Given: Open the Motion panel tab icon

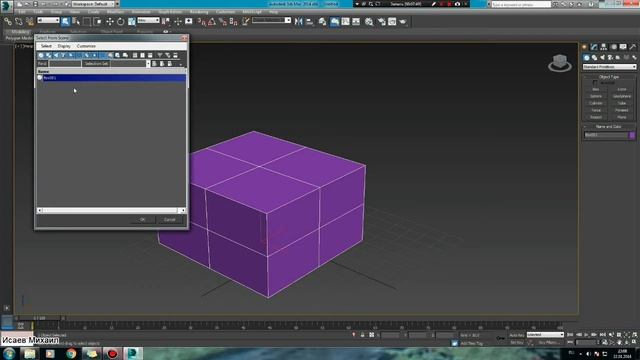Looking at the screenshot, I should 613,47.
